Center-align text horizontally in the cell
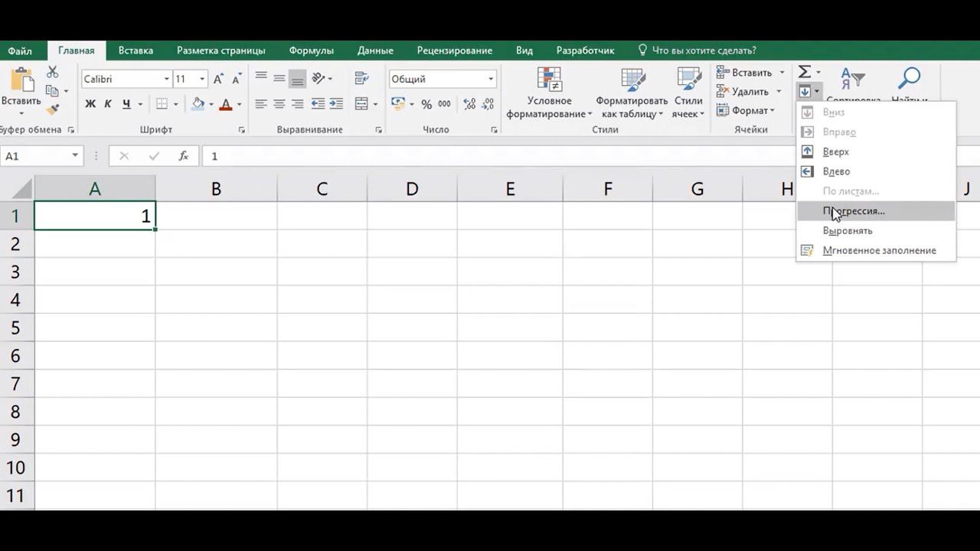Screen dimensions: 980x551 [279, 104]
